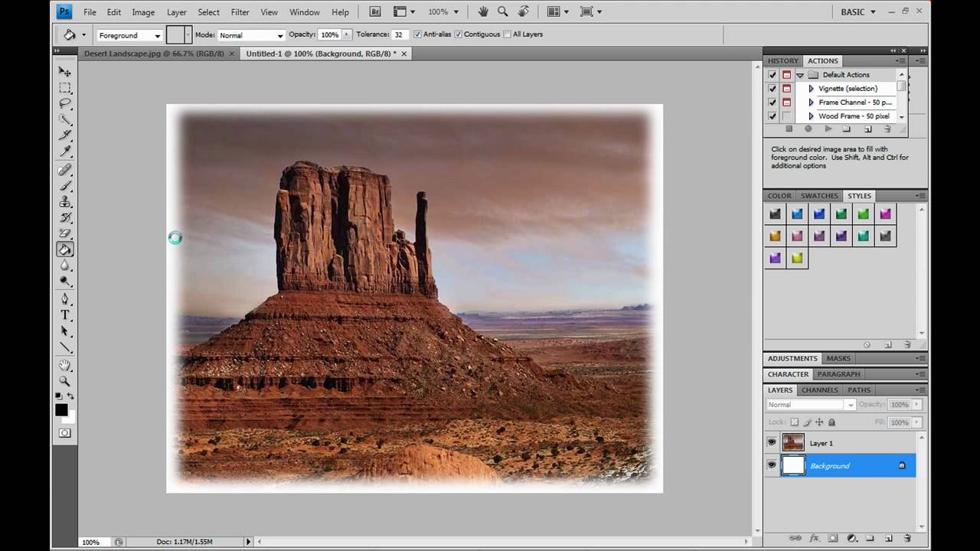This screenshot has height=551, width=980.
Task: Create a new layer icon in Layers panel
Action: pos(889,538)
